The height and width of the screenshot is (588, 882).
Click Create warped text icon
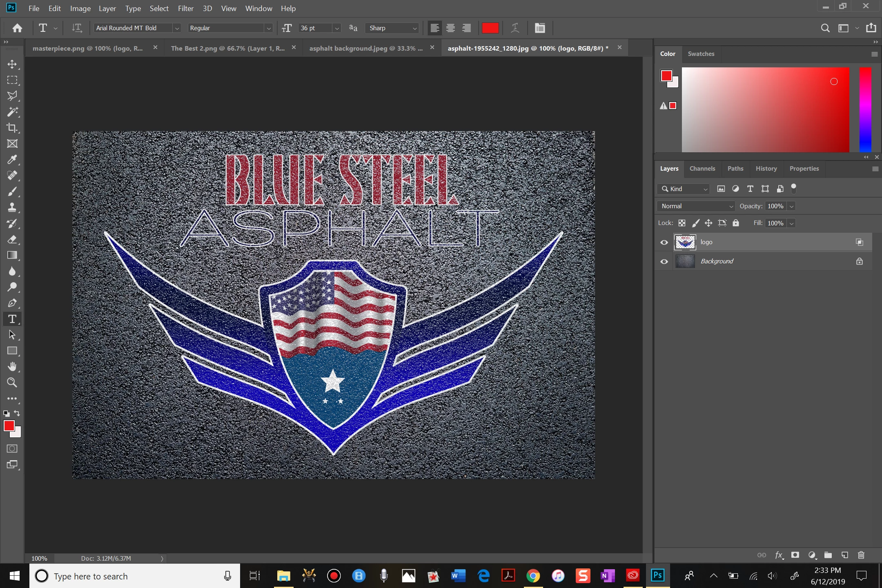pos(515,28)
